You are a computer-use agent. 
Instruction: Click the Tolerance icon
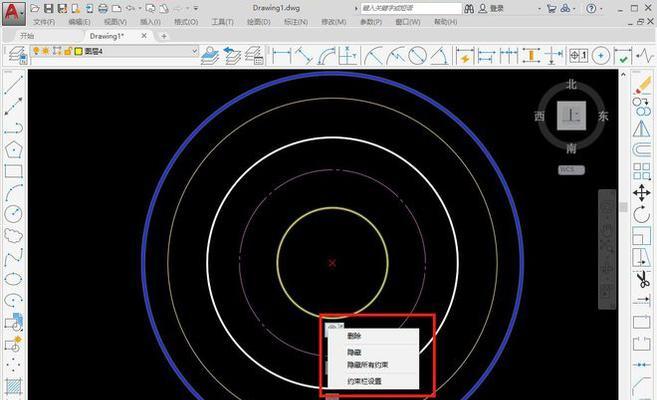579,56
